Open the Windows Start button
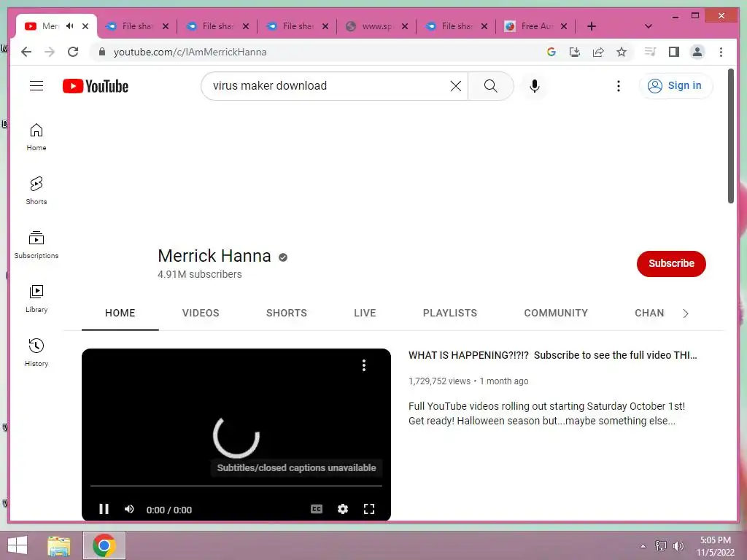The width and height of the screenshot is (747, 560). click(18, 545)
